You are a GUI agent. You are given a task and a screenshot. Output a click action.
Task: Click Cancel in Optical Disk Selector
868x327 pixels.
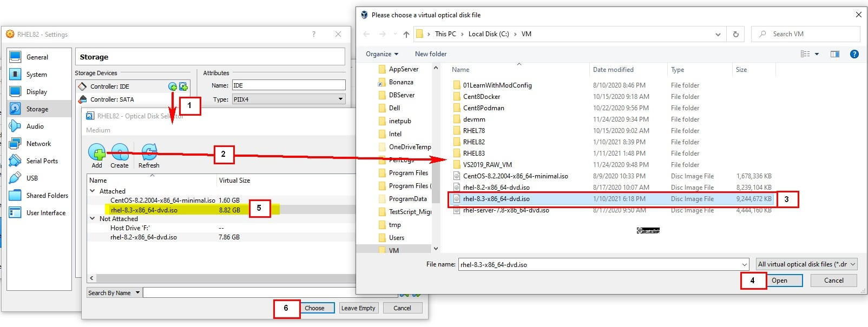[402, 308]
